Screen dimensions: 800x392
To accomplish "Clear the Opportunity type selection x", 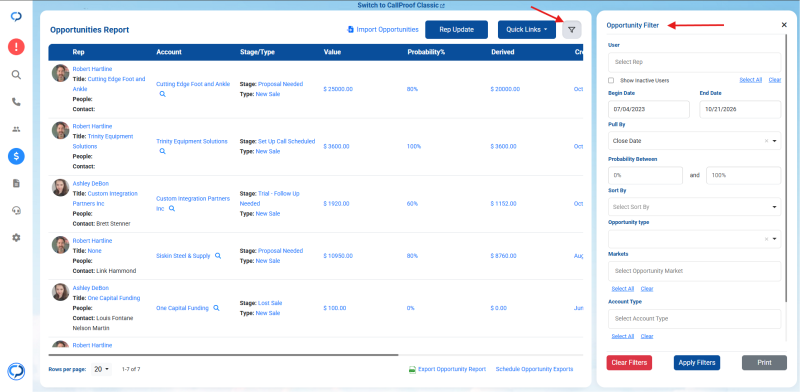I will 766,239.
